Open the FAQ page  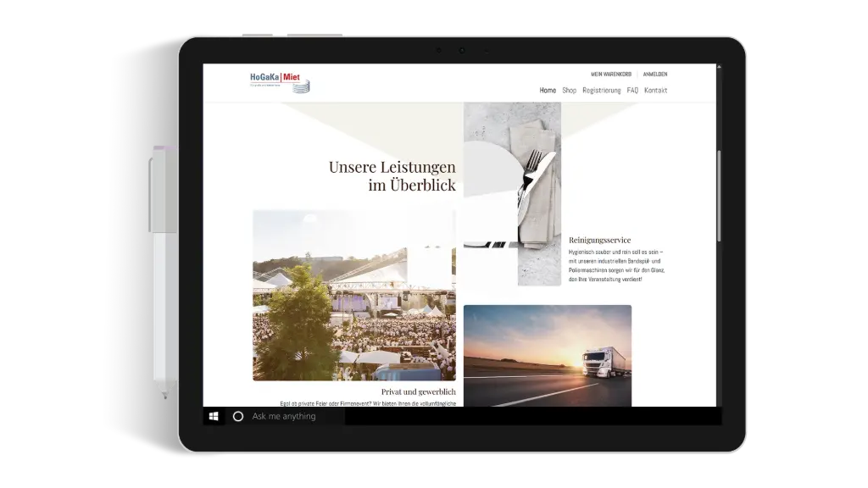[632, 90]
